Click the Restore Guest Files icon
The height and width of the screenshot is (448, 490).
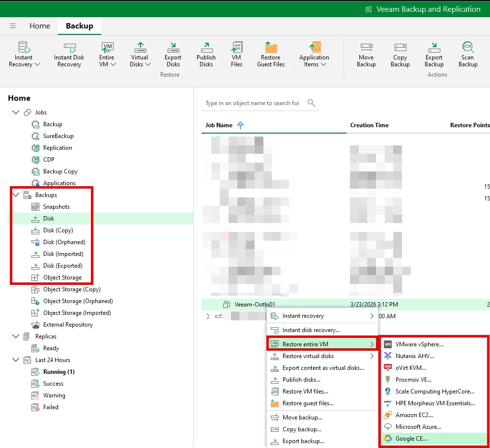(271, 48)
